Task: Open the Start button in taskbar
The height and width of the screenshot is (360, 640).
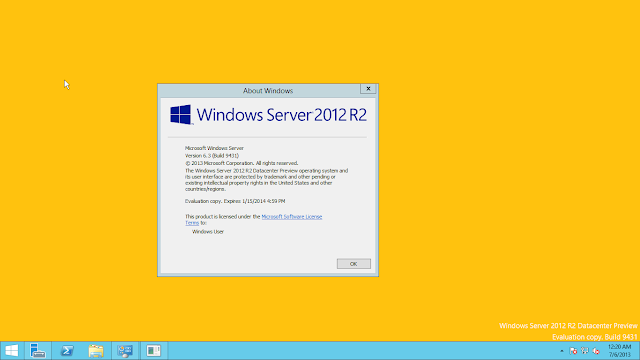Action: pyautogui.click(x=12, y=351)
